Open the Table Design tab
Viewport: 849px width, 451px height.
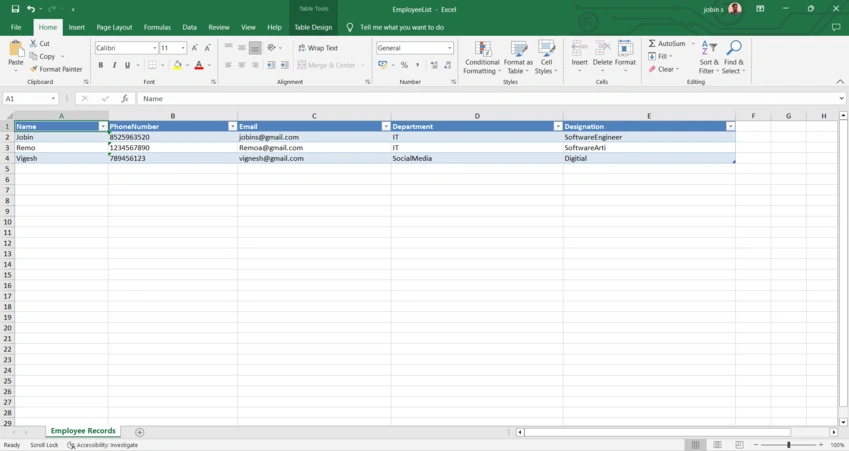[313, 27]
